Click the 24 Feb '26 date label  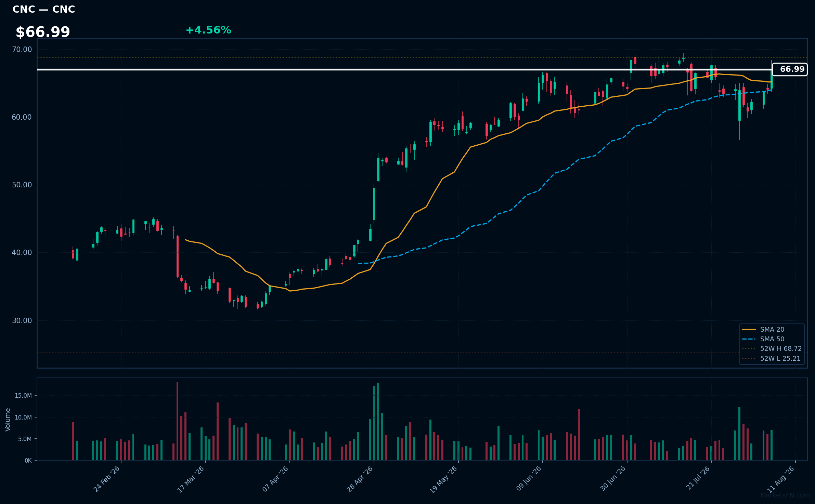coord(106,479)
